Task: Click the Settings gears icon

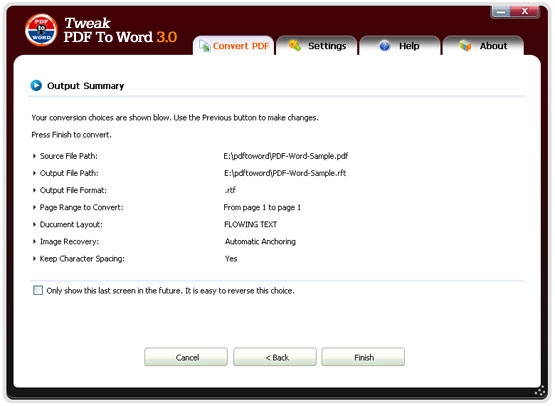Action: tap(294, 46)
